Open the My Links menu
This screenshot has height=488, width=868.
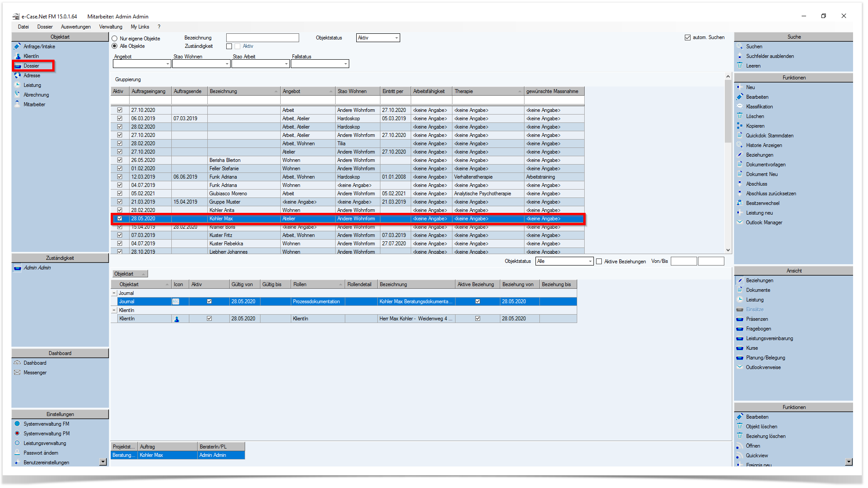pyautogui.click(x=140, y=27)
